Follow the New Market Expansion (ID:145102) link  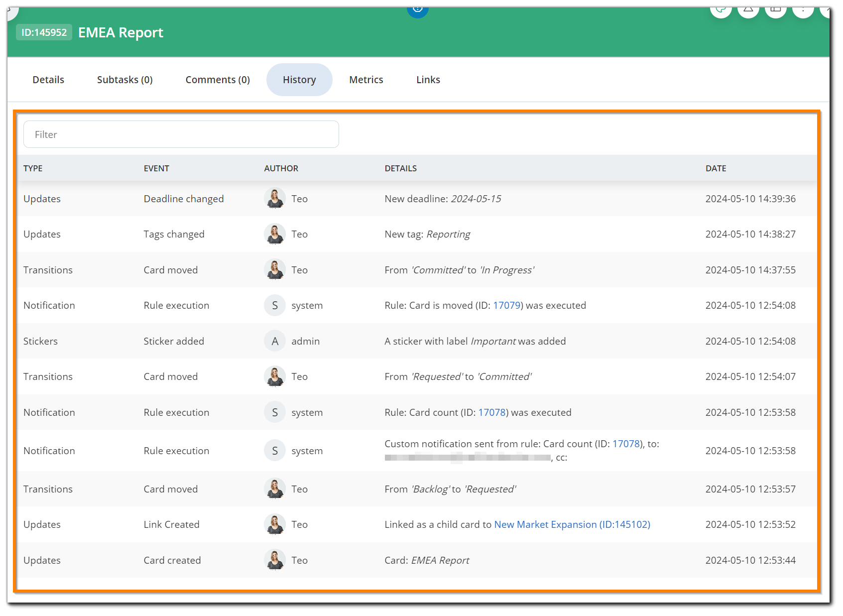pyautogui.click(x=572, y=524)
